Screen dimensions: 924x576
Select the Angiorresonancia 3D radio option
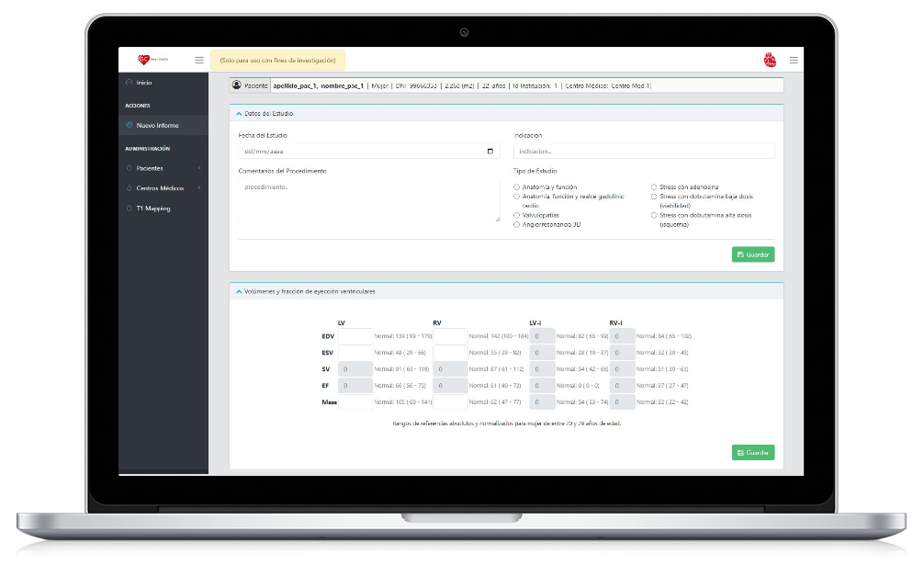516,224
